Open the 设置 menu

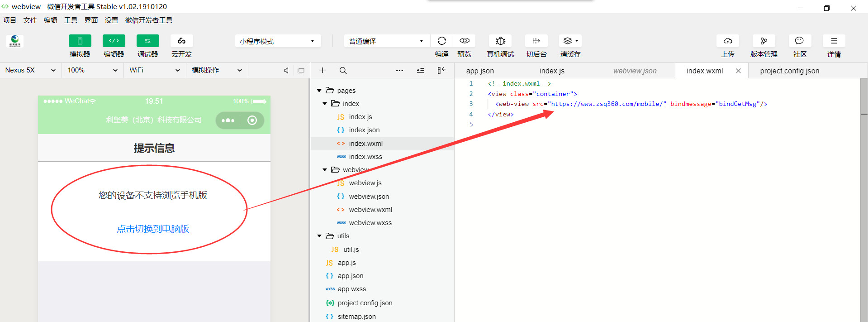112,20
